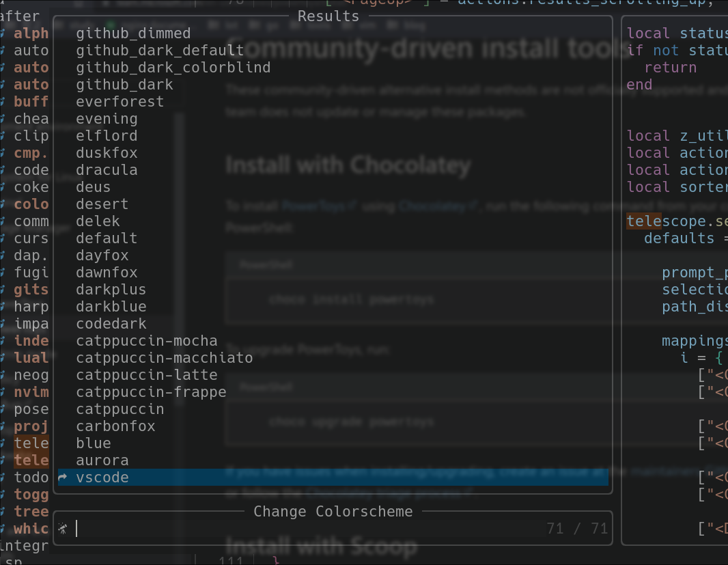Choose the desert colorscheme
The height and width of the screenshot is (565, 728).
[x=102, y=204]
